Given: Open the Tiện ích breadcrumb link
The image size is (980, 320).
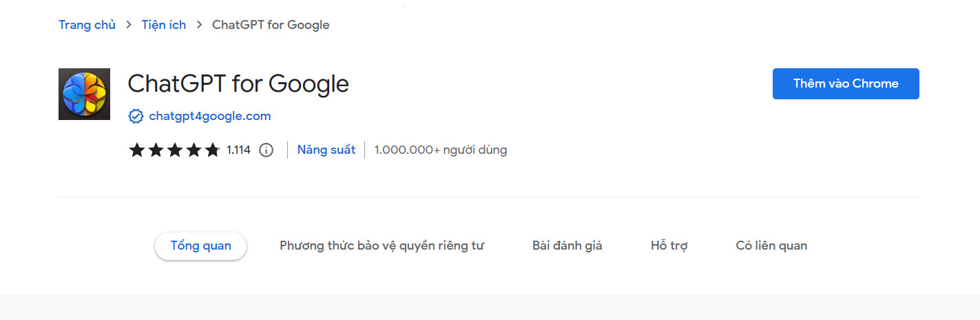Looking at the screenshot, I should pos(164,25).
